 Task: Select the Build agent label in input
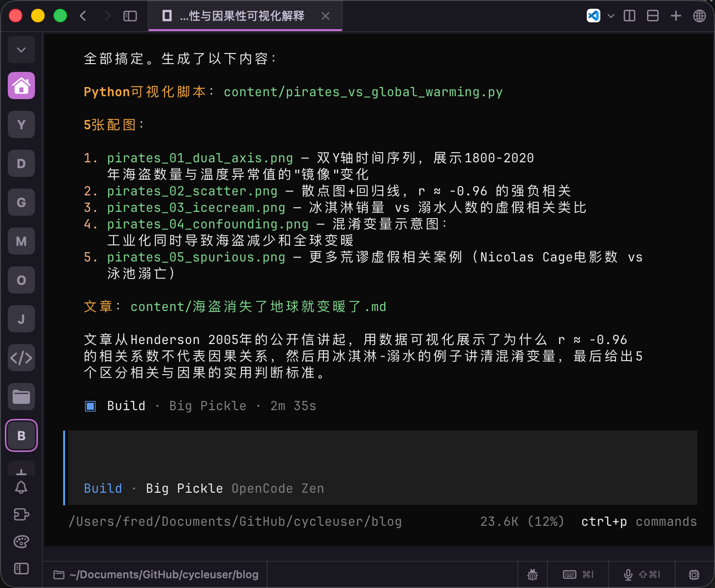tap(103, 488)
